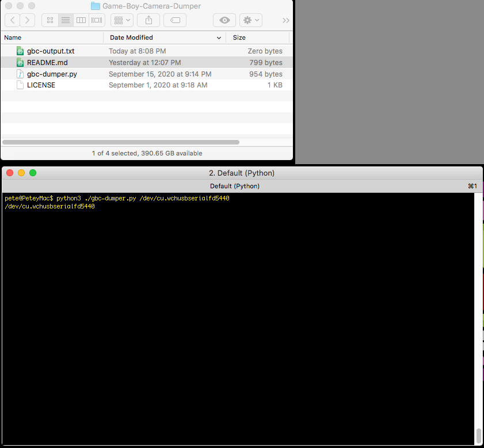Viewport: 484px width, 448px height.
Task: Select the LICENSE file
Action: (x=41, y=85)
